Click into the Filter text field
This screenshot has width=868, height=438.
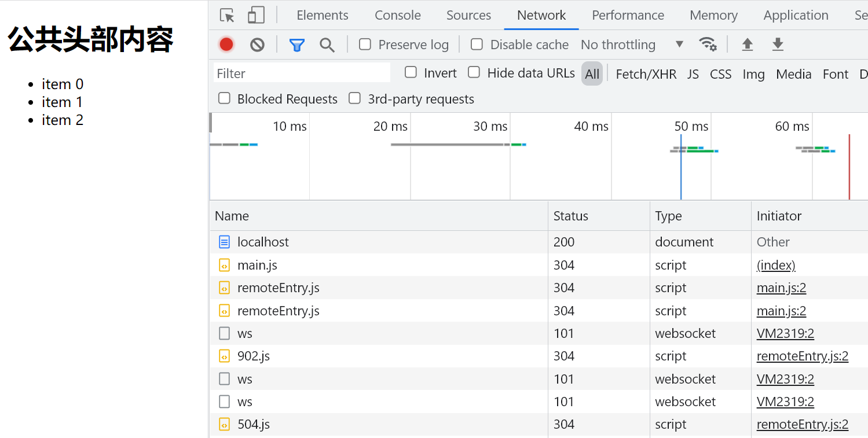(x=302, y=73)
